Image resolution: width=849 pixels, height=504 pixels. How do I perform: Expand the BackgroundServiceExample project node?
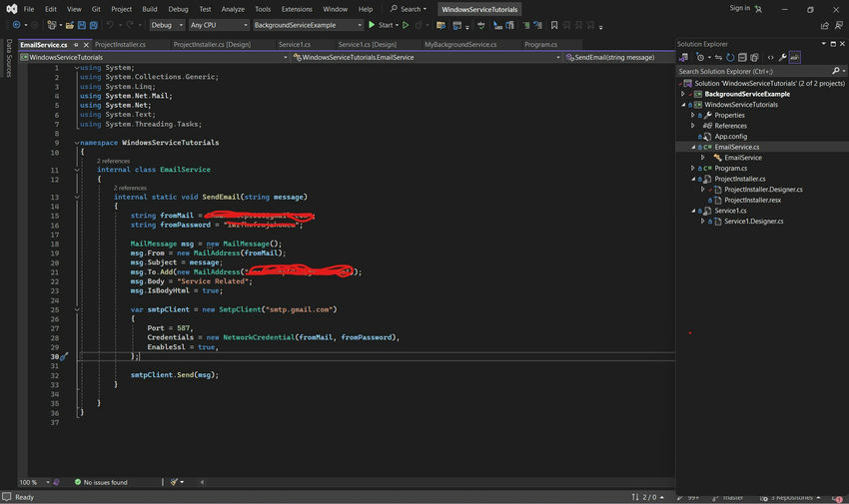[x=683, y=94]
